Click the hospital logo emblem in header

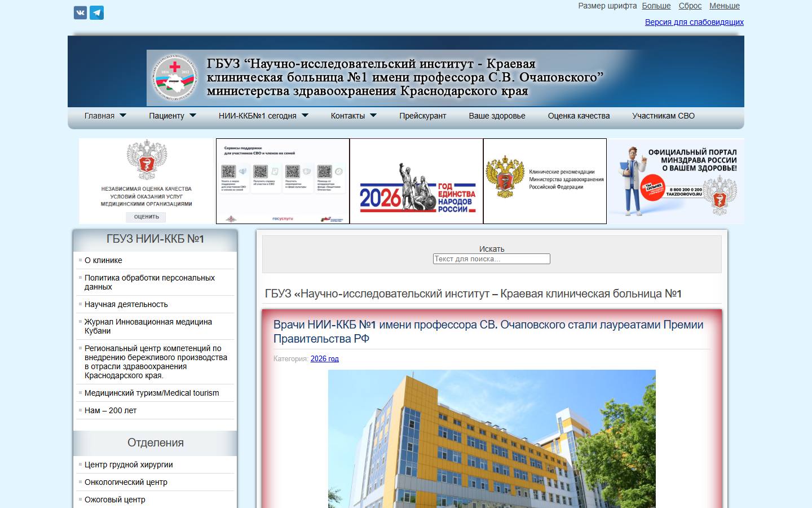pos(175,78)
